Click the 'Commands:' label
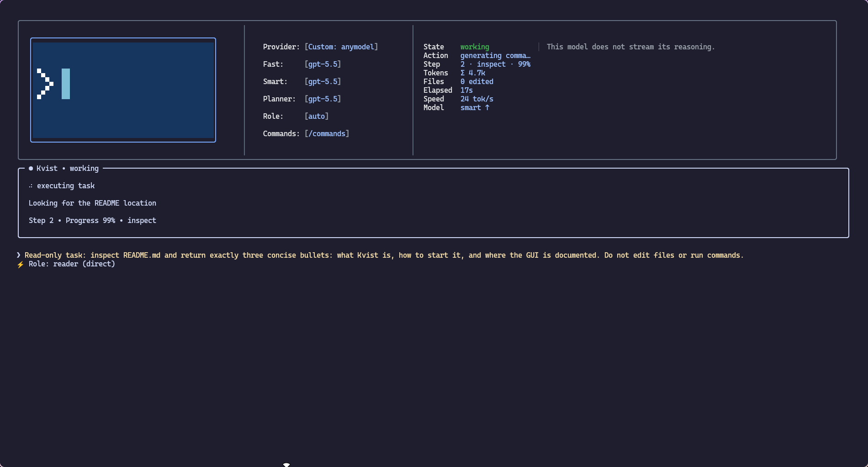The image size is (868, 467). pyautogui.click(x=281, y=133)
